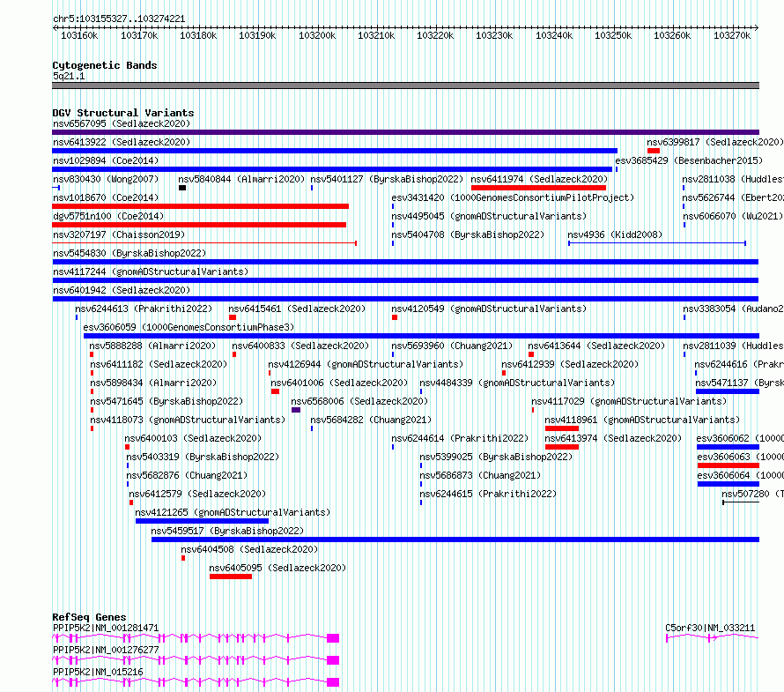
Task: Open nsv6411974 (Sedlazeck2020) label
Action: [539, 179]
